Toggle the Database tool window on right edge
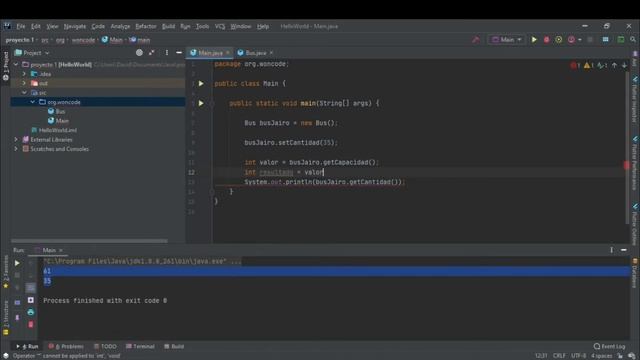Image resolution: width=640 pixels, height=360 pixels. click(635, 273)
